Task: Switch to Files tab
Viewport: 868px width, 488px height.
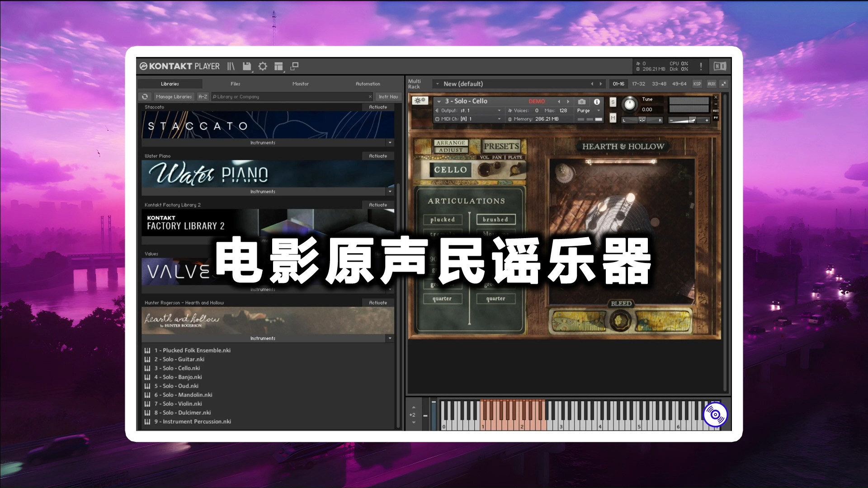Action: 236,84
